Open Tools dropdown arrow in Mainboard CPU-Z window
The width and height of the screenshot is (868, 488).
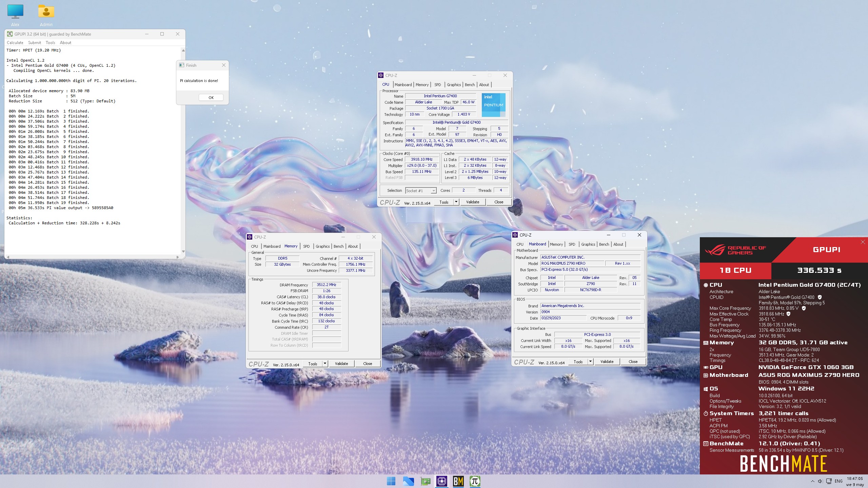(x=590, y=362)
